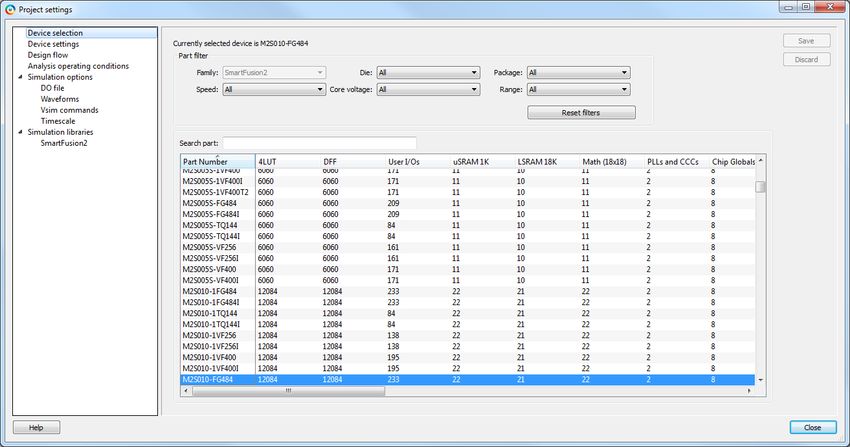Image resolution: width=850 pixels, height=447 pixels.
Task: Open Device settings page
Action: (x=53, y=44)
